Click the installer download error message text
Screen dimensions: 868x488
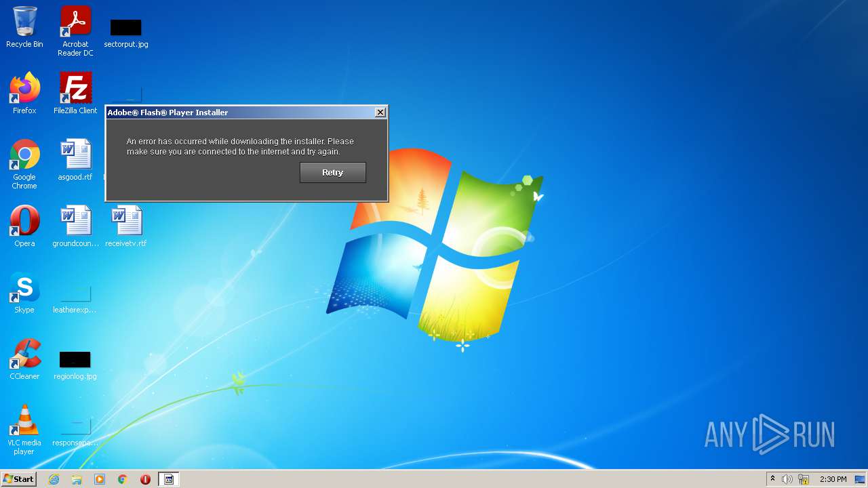tap(240, 146)
